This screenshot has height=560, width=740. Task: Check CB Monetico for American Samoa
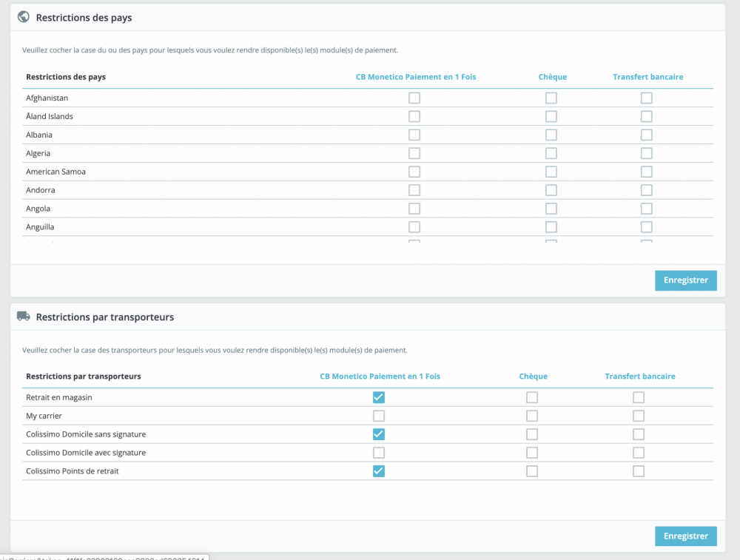(x=414, y=172)
